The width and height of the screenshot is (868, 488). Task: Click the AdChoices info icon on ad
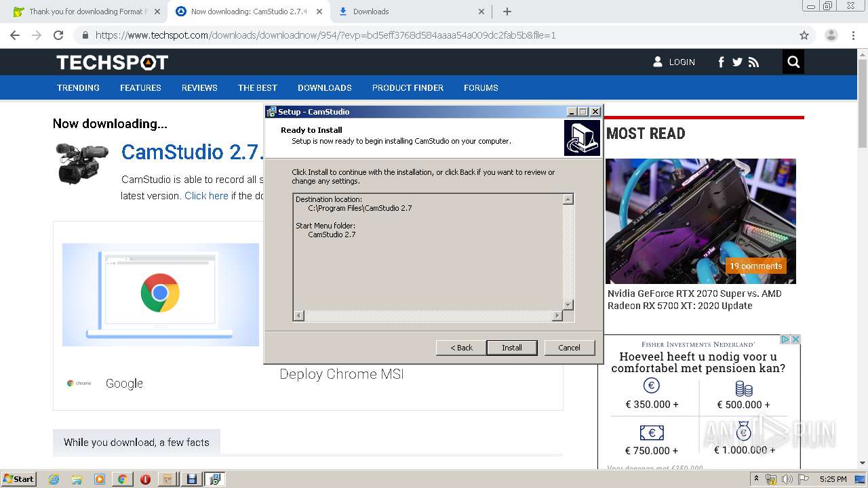point(785,339)
